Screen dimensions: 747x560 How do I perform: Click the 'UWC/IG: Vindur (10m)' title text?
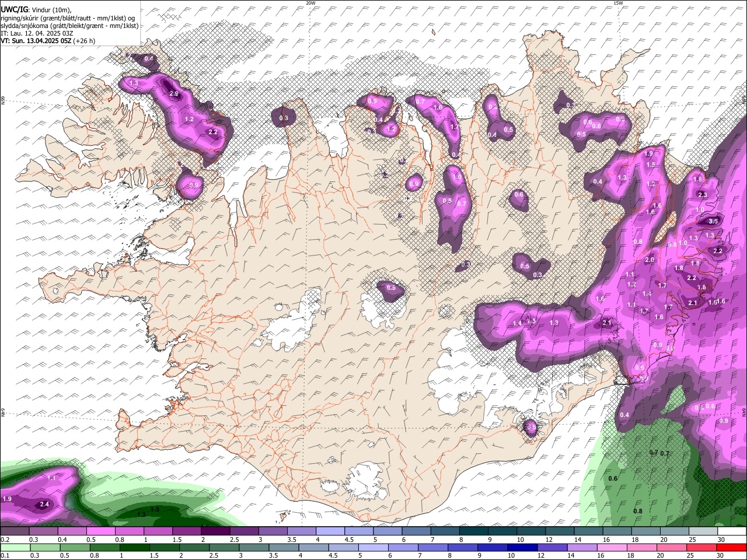point(36,10)
